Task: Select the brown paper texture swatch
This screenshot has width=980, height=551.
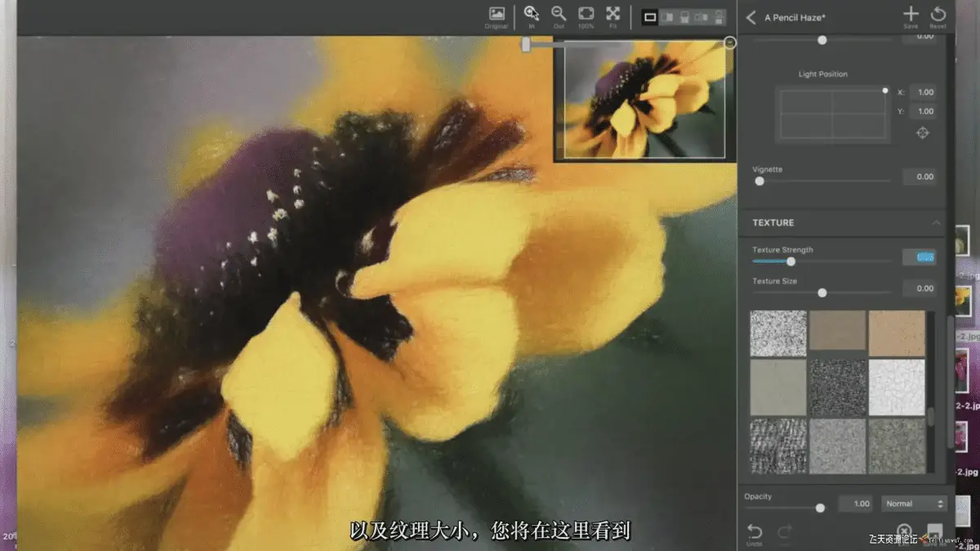Action: [837, 331]
